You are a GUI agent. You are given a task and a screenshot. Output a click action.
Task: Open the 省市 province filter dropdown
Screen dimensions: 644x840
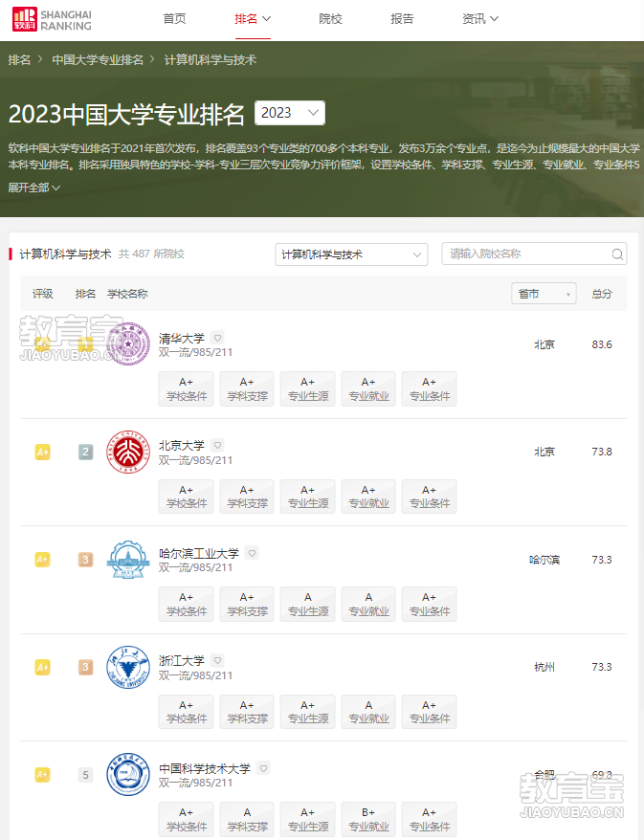coord(544,294)
